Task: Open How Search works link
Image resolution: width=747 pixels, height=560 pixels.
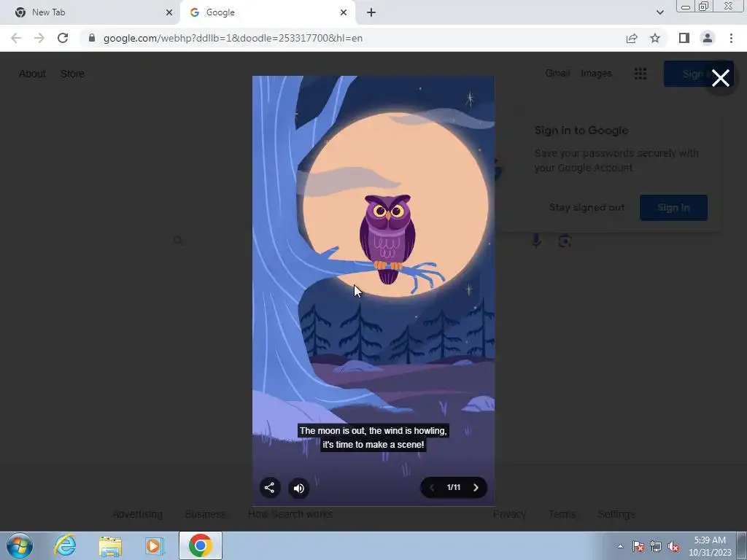Action: (290, 514)
